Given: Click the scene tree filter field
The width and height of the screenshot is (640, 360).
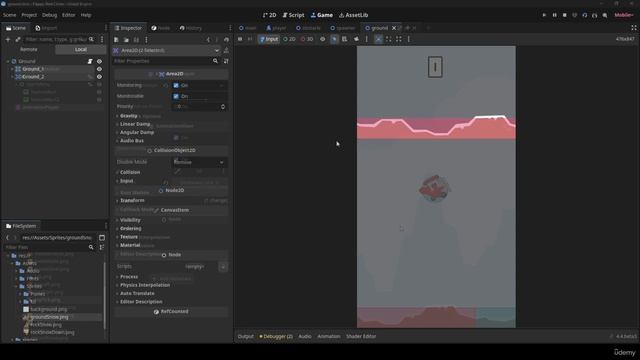Looking at the screenshot, I should pyautogui.click(x=60, y=39).
